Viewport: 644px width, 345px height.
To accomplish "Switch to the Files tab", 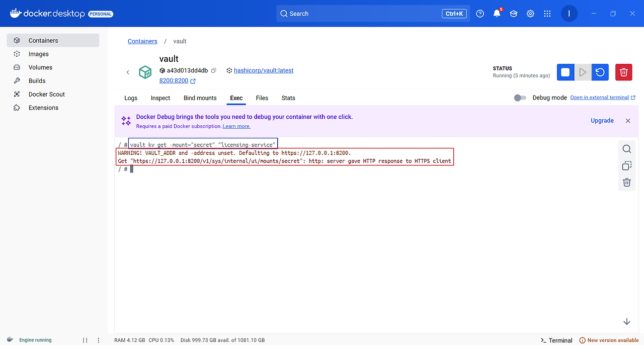I will pos(262,98).
